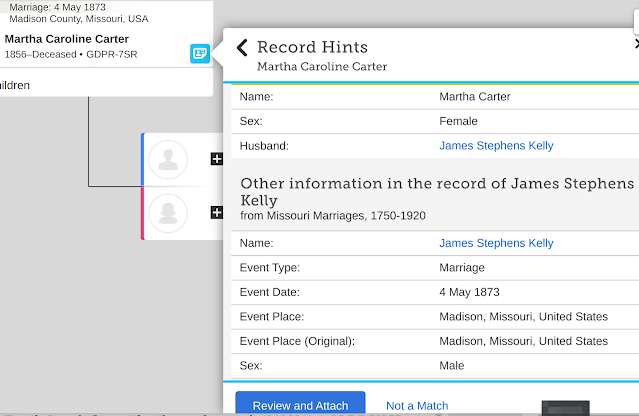The height and width of the screenshot is (416, 639).
Task: Click James Stephens Kelly link beside Husband
Action: coord(496,146)
